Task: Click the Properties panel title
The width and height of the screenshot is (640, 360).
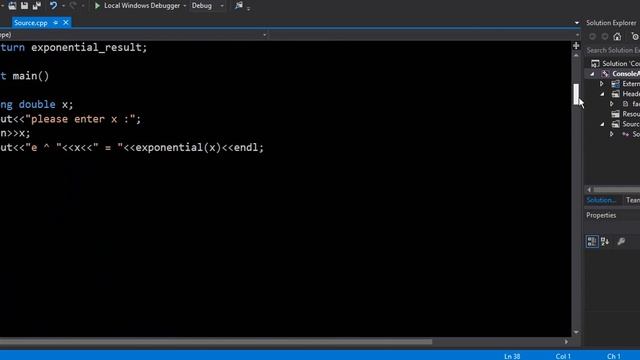Action: click(x=601, y=215)
